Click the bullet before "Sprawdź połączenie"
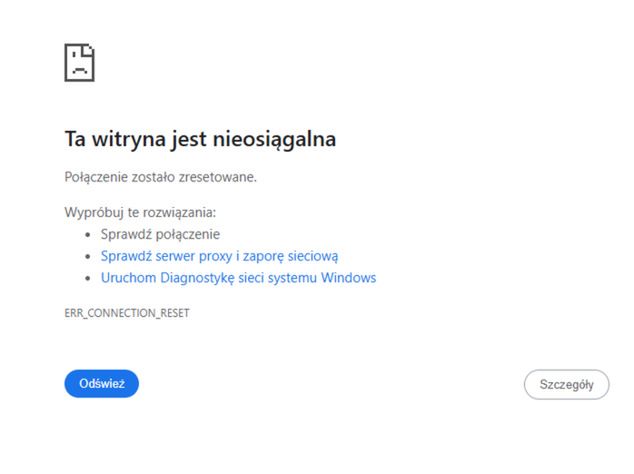634x474 pixels. tap(90, 235)
